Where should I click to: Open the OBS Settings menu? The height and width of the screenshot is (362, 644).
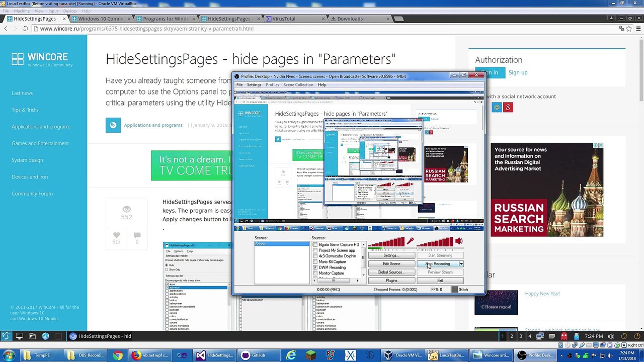[254, 85]
